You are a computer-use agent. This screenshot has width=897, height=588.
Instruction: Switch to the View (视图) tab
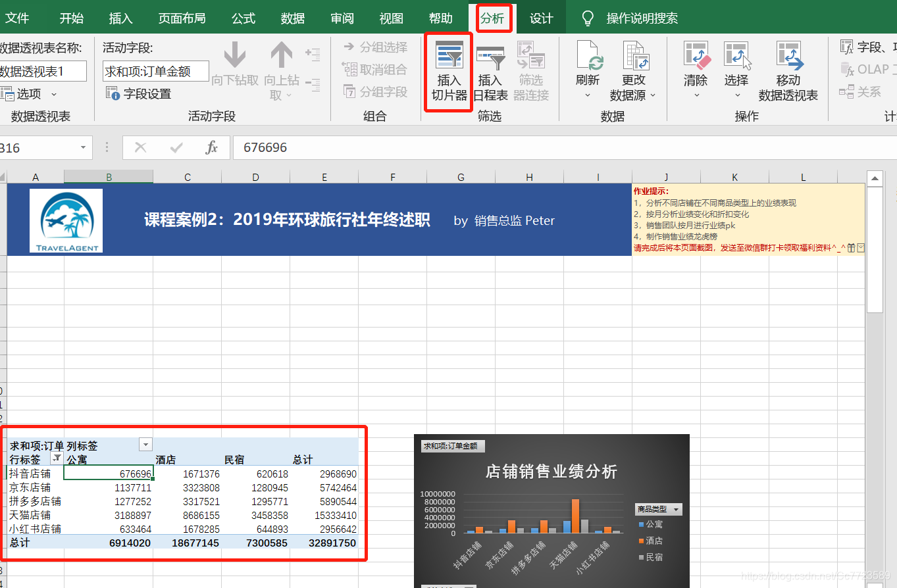click(391, 18)
